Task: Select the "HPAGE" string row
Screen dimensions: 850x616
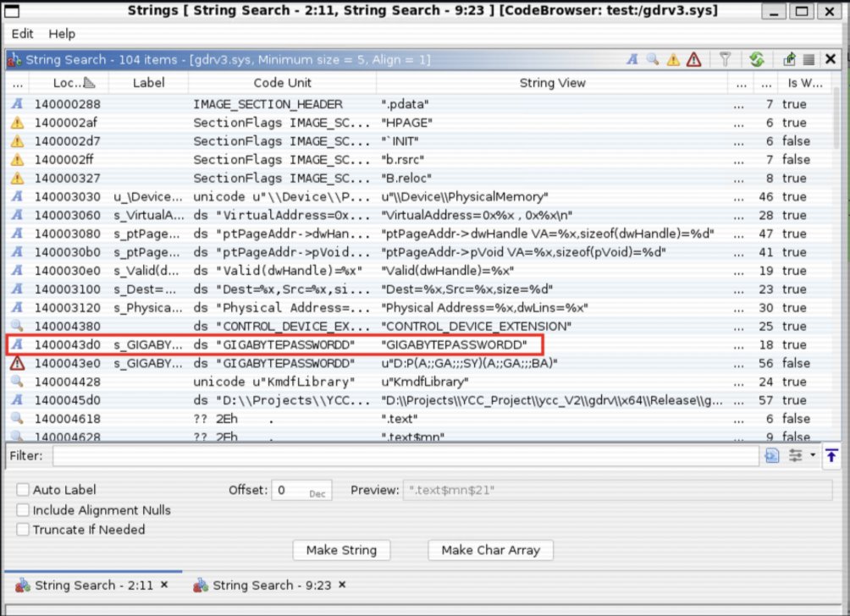Action: pos(419,123)
